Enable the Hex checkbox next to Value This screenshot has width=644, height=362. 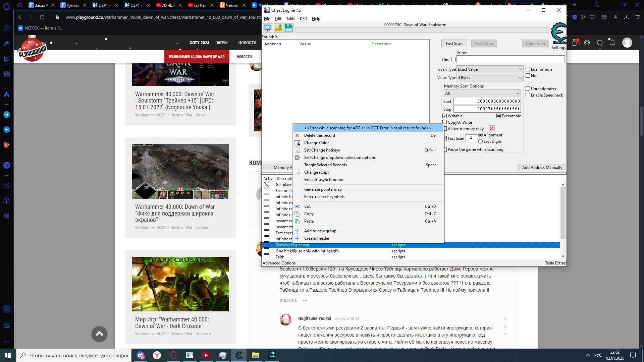pyautogui.click(x=453, y=59)
